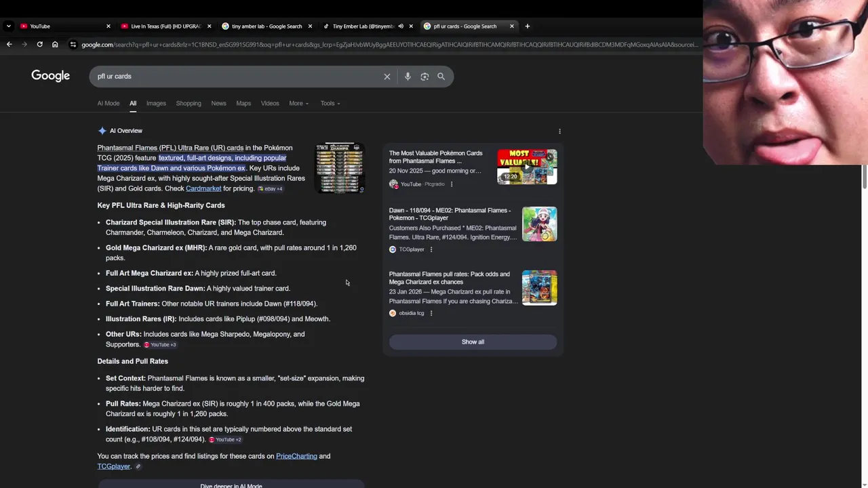868x488 pixels.
Task: Click the address bar URL
Action: [389, 45]
